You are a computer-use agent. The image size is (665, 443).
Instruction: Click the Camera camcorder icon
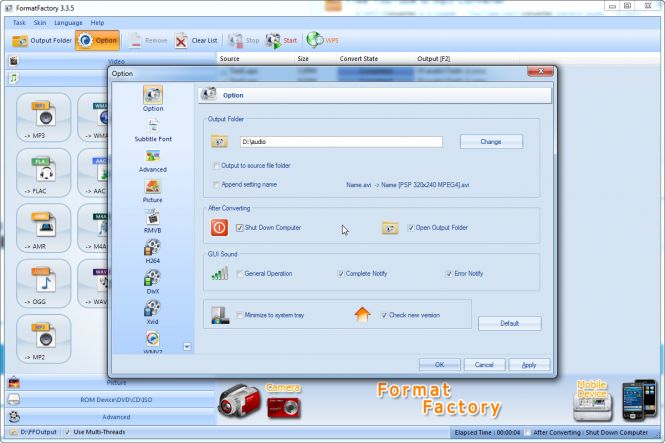[x=239, y=401]
